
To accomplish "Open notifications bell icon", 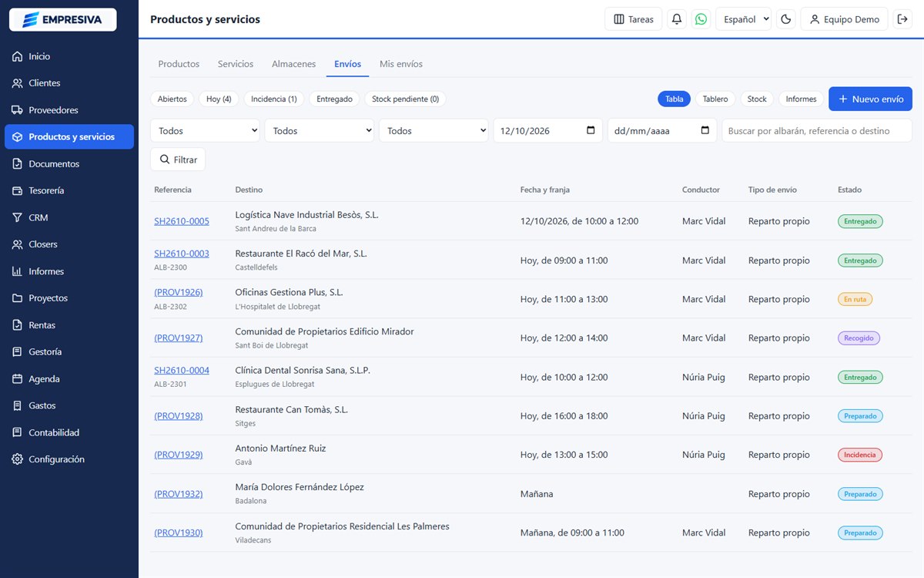I will coord(677,19).
